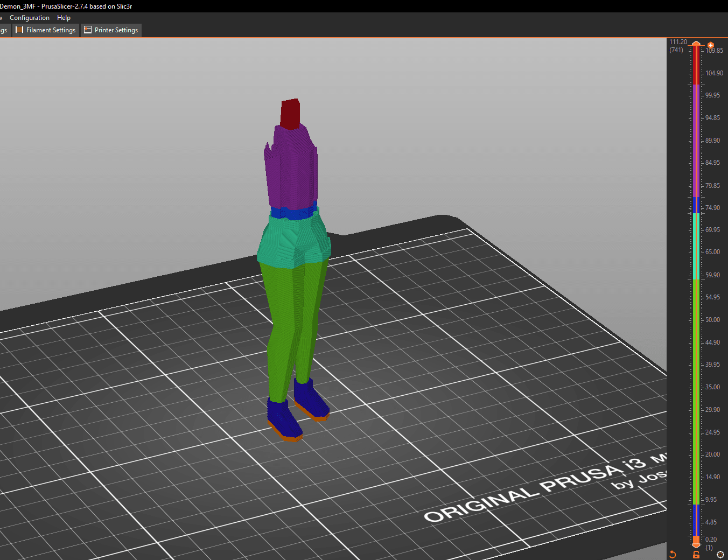
Task: Switch to the Filament Settings tab
Action: [46, 30]
